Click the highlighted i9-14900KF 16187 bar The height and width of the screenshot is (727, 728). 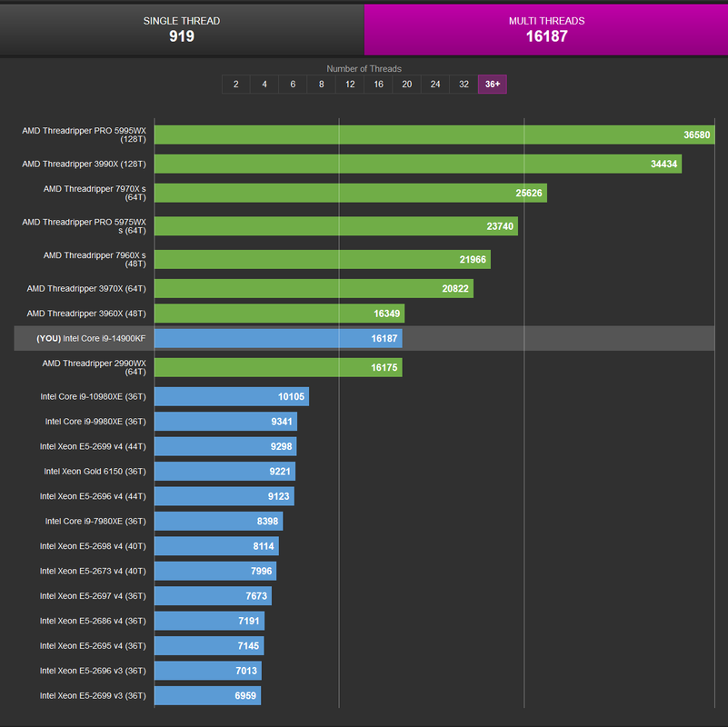(x=278, y=338)
